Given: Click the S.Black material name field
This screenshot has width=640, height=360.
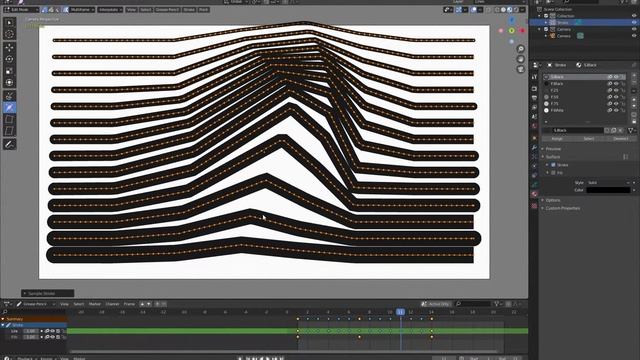Looking at the screenshot, I should coord(578,130).
